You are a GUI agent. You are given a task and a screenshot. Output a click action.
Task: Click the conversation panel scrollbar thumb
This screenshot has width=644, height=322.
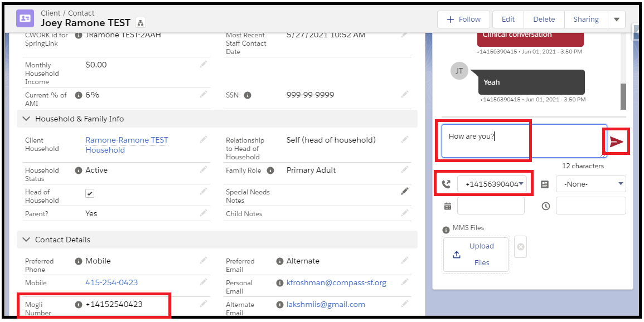tap(623, 96)
